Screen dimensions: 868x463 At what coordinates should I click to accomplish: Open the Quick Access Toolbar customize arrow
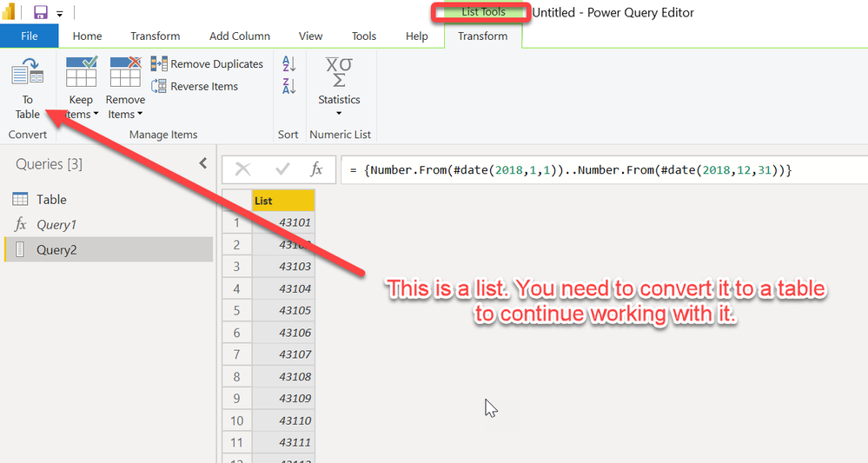pyautogui.click(x=60, y=13)
